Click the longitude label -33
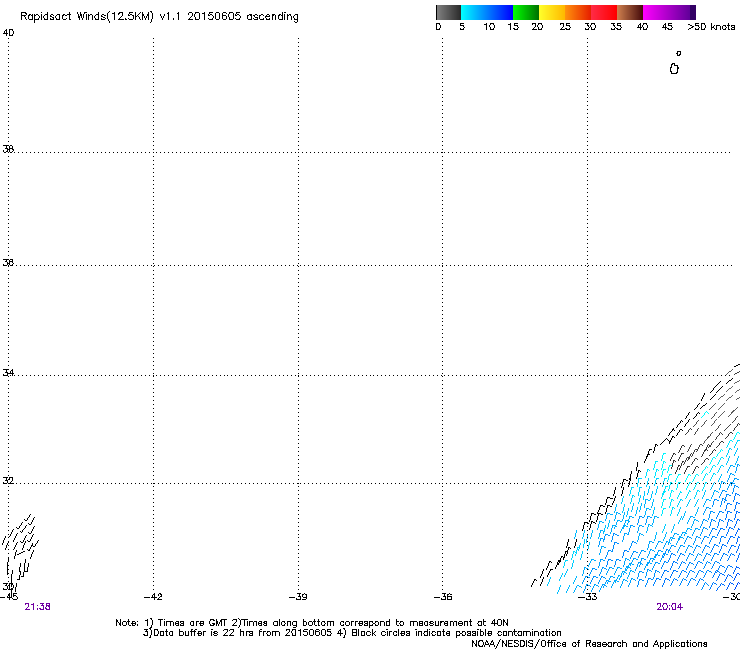Viewport: 740px width, 650px height. click(588, 597)
